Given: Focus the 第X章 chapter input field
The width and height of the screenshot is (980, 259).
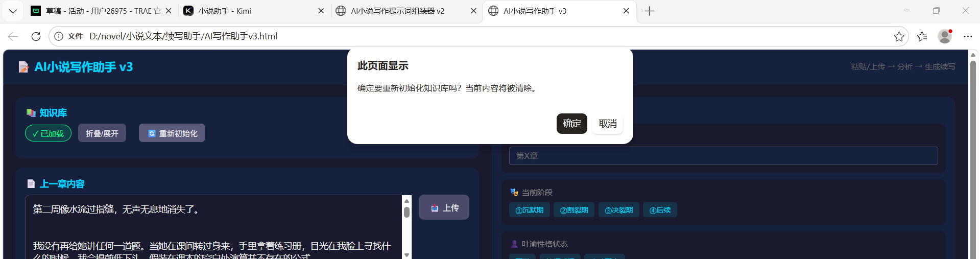Looking at the screenshot, I should [x=723, y=156].
